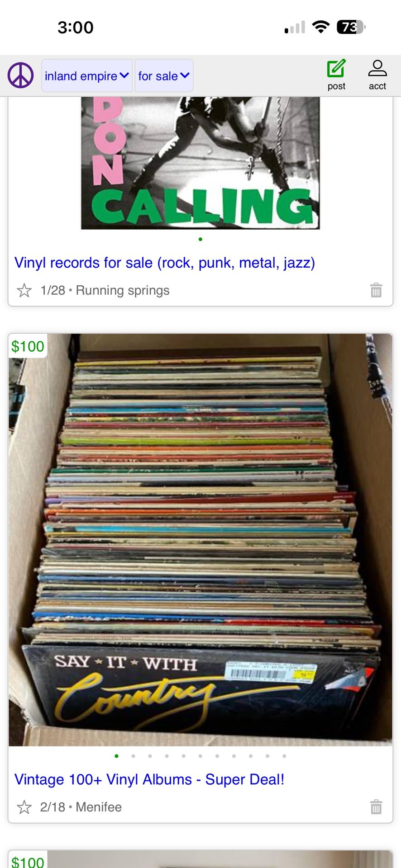Tap the cellular signal bars icon
This screenshot has height=868, width=401.
pyautogui.click(x=295, y=28)
